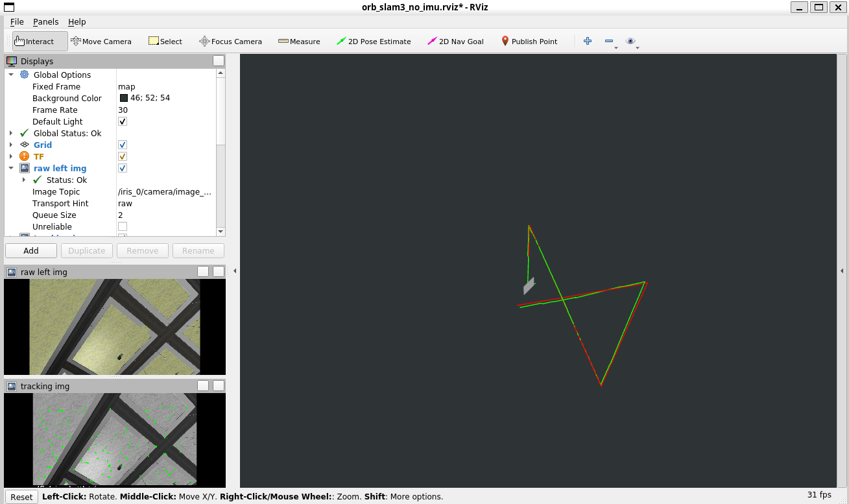Open the File menu

click(17, 22)
